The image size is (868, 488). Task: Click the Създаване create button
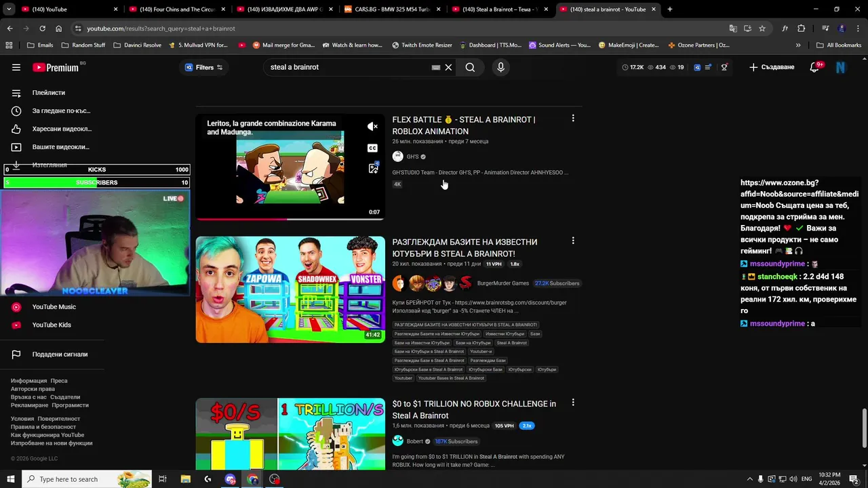tap(772, 67)
